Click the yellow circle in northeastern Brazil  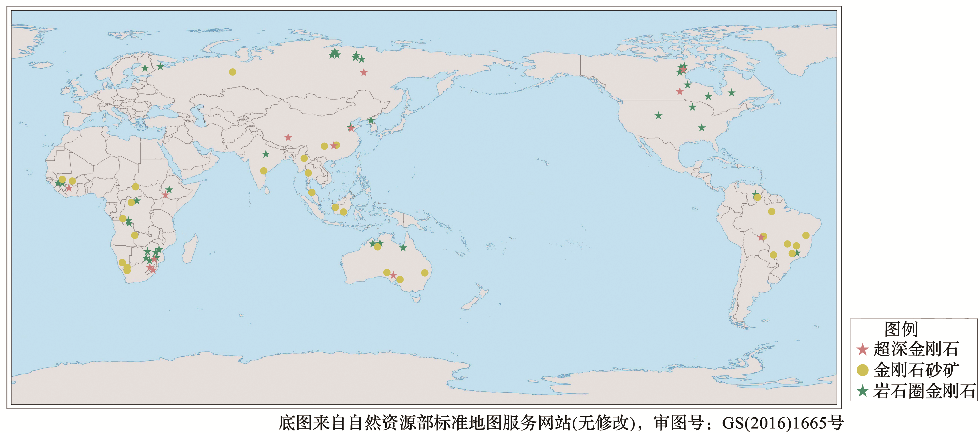click(806, 236)
